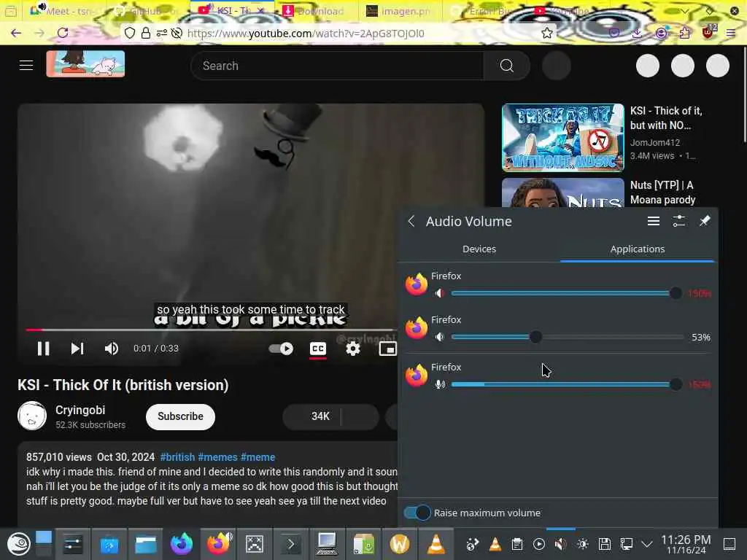
Task: Pin the Audio Volume popup open
Action: (x=705, y=222)
